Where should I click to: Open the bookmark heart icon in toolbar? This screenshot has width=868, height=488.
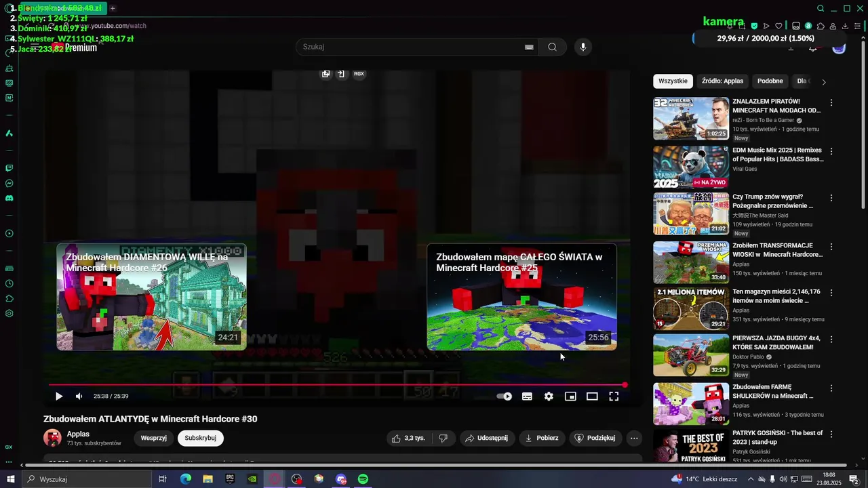(x=779, y=26)
